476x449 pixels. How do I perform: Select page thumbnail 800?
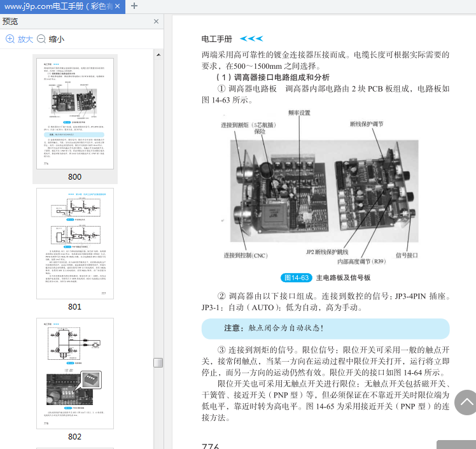tap(75, 113)
